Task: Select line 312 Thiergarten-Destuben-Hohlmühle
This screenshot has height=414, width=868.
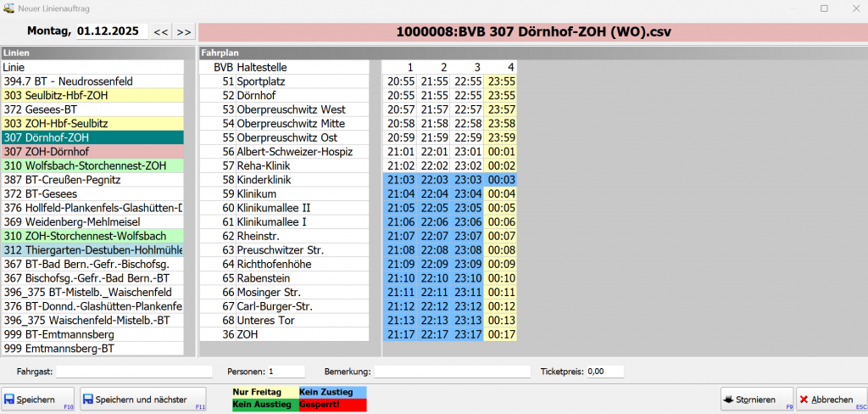Action: click(x=92, y=250)
